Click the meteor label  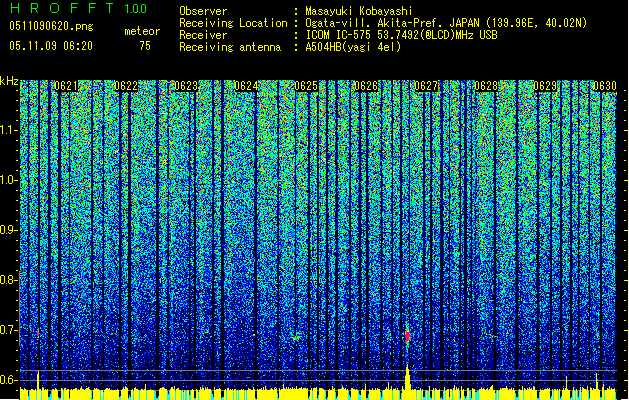(142, 31)
